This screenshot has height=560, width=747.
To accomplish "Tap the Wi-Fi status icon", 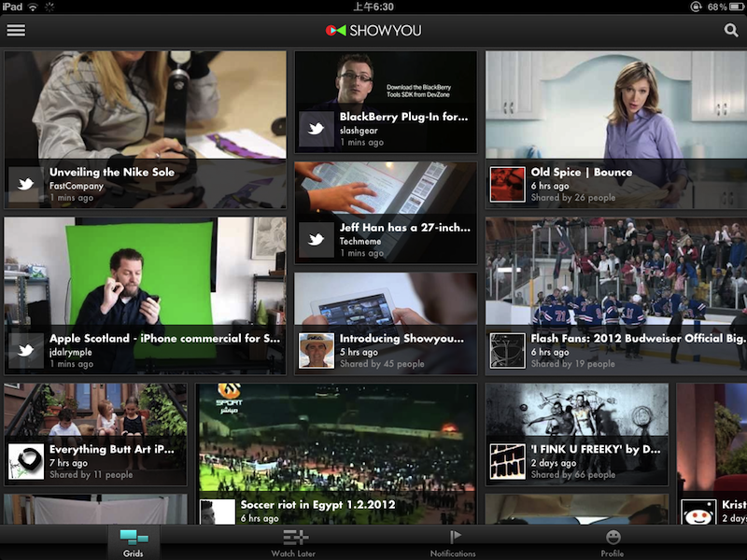I will (x=33, y=7).
